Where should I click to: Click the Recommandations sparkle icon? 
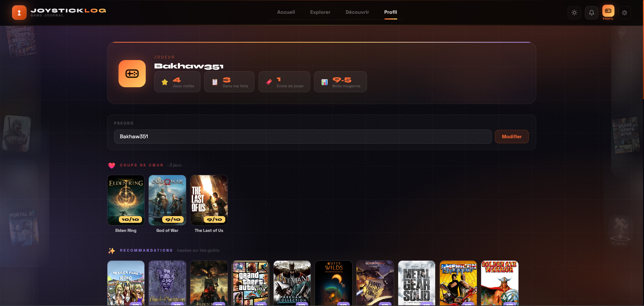(x=112, y=251)
